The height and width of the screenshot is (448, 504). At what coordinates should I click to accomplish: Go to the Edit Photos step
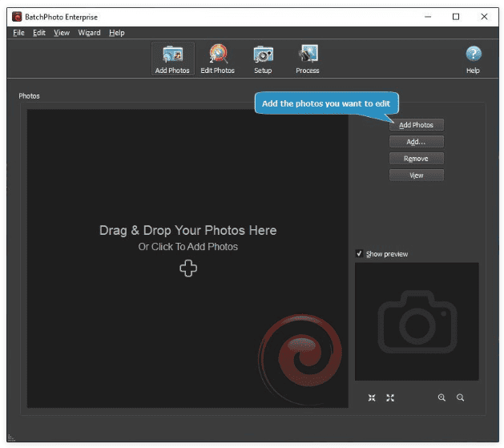tap(218, 59)
